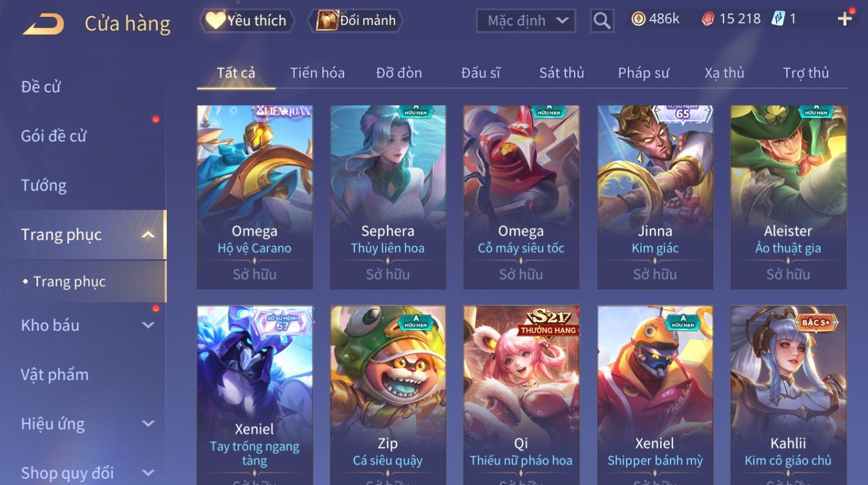Open the search magnifier icon
This screenshot has width=868, height=485.
click(602, 21)
